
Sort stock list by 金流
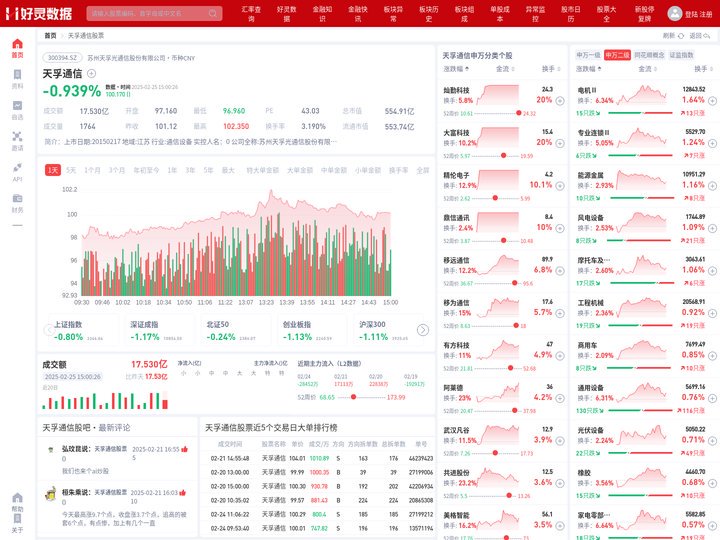505,69
